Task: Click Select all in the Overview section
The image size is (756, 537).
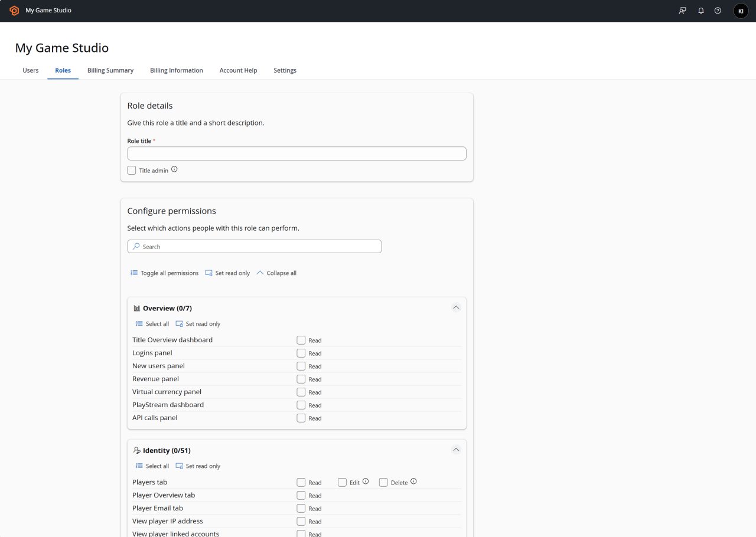Action: pyautogui.click(x=152, y=323)
